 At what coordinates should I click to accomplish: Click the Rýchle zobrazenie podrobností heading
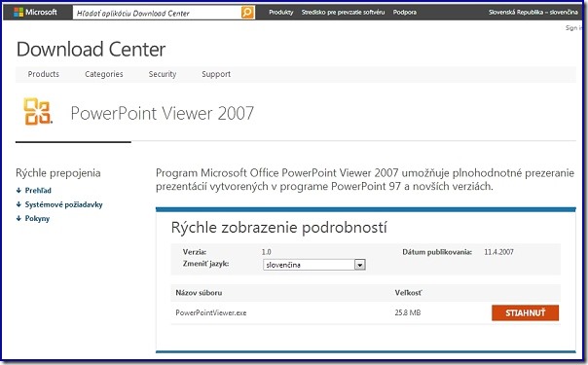[x=279, y=228]
